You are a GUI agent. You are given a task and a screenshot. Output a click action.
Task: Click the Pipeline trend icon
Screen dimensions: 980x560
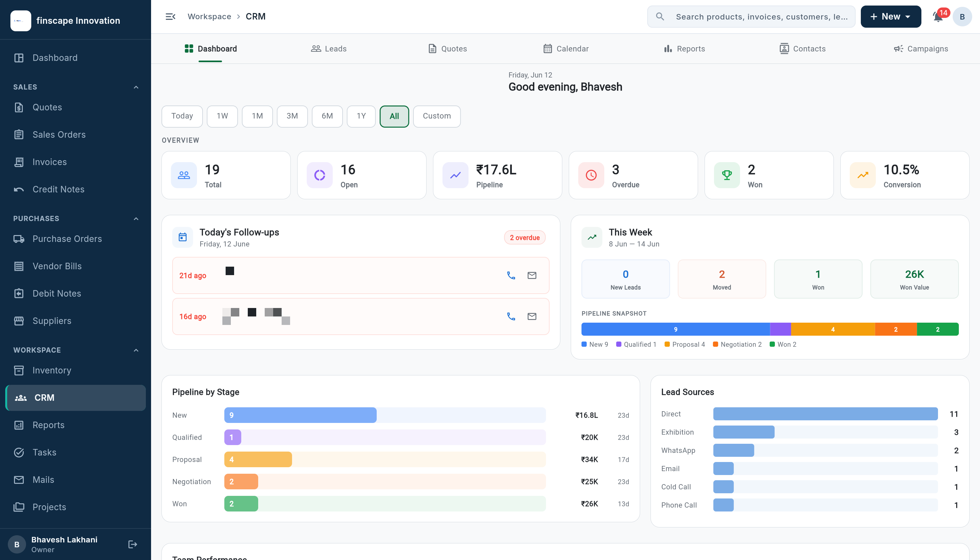point(455,175)
